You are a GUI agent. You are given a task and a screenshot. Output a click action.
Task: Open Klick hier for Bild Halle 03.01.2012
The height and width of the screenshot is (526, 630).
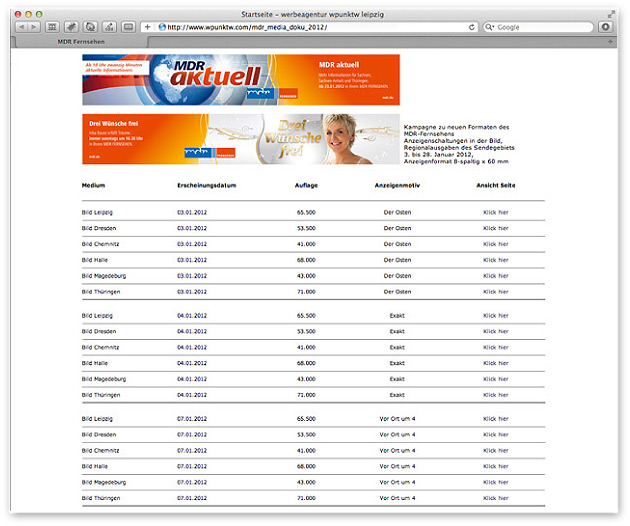[495, 260]
